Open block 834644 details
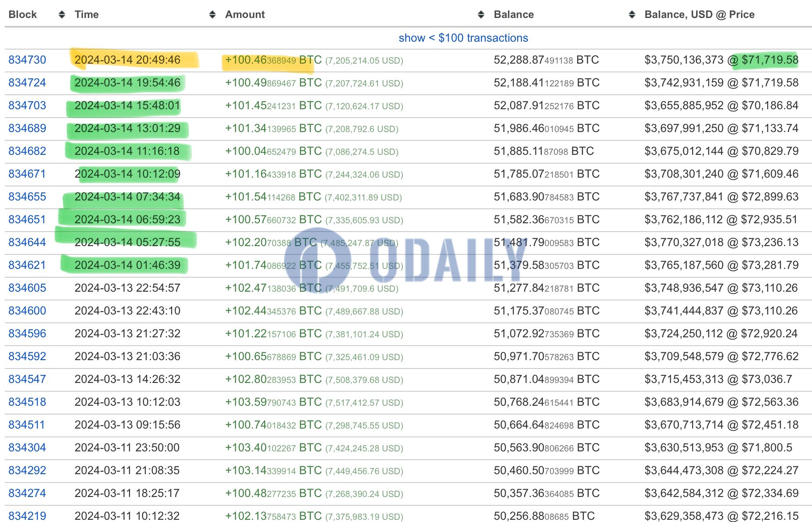The image size is (812, 522). [x=27, y=242]
